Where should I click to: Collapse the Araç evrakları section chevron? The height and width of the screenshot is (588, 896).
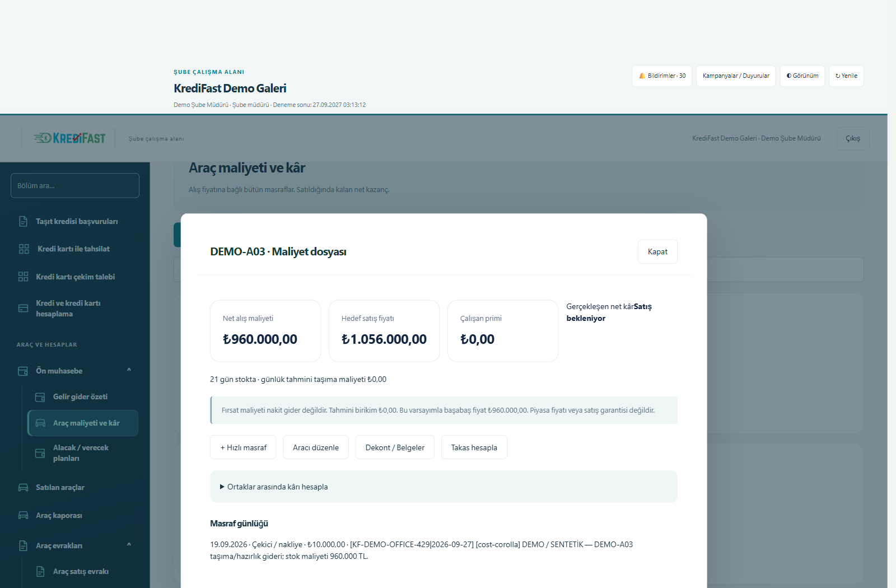[x=129, y=545]
